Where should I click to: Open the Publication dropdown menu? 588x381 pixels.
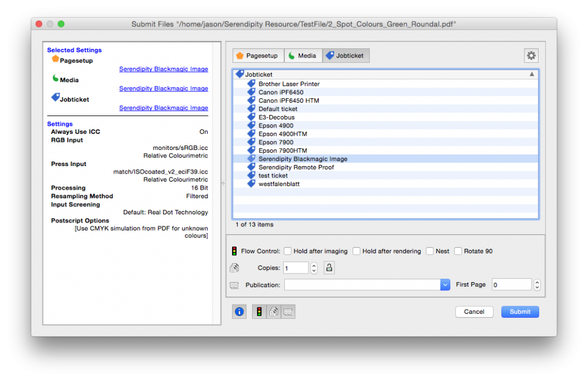click(445, 284)
